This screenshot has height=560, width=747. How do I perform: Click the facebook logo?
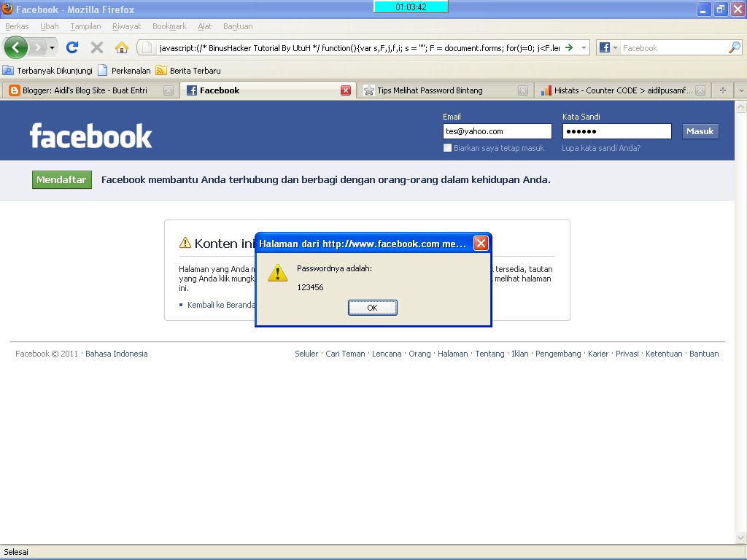[x=90, y=136]
